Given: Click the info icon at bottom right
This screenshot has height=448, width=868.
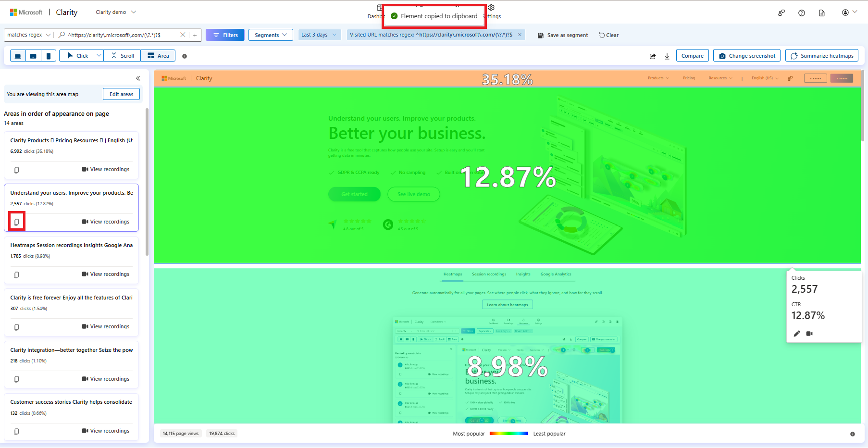Looking at the screenshot, I should coord(853,434).
